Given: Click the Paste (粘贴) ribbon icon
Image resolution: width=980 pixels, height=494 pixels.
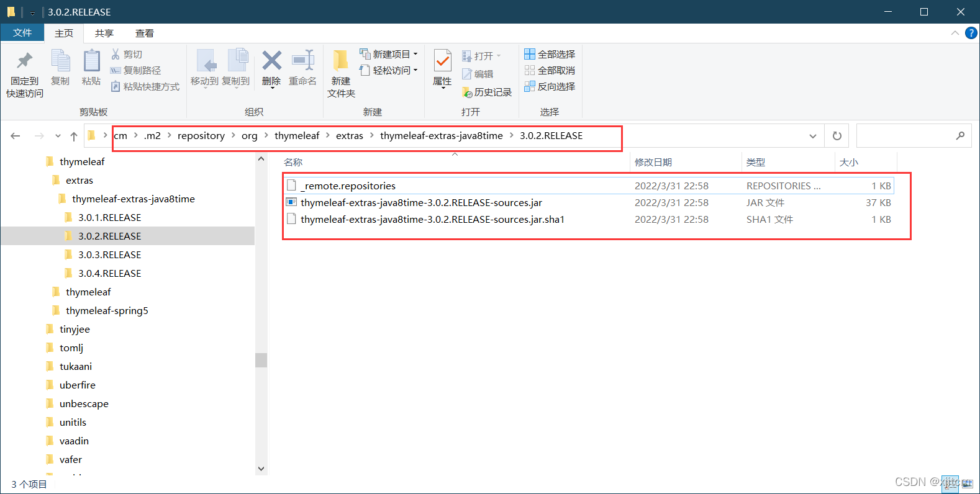Looking at the screenshot, I should click(x=91, y=61).
